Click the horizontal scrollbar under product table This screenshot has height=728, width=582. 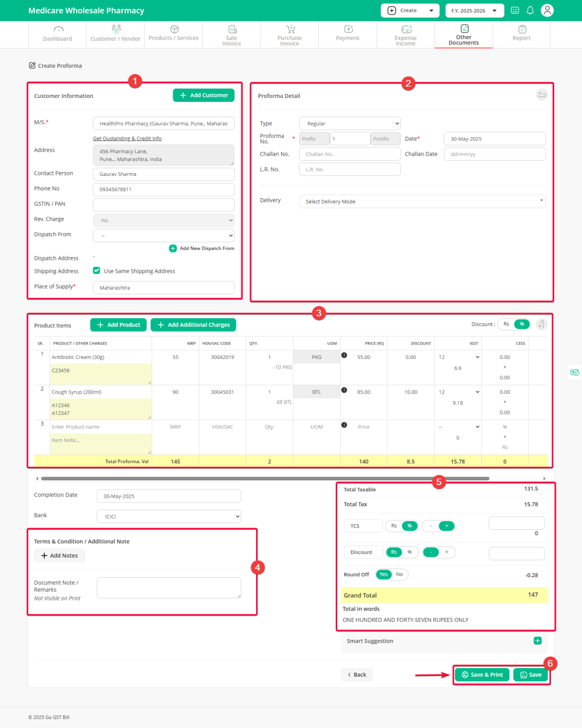[265, 479]
